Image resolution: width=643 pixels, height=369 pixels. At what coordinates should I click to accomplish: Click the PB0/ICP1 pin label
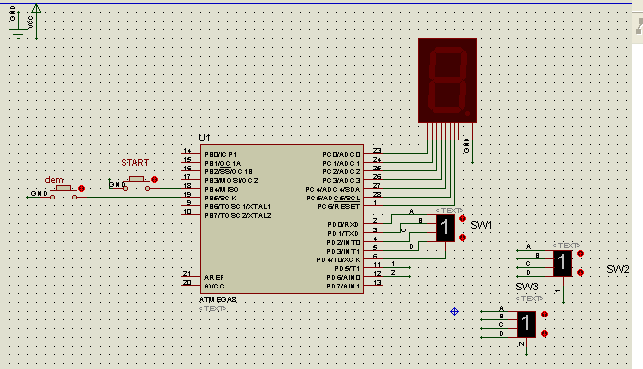coord(221,155)
